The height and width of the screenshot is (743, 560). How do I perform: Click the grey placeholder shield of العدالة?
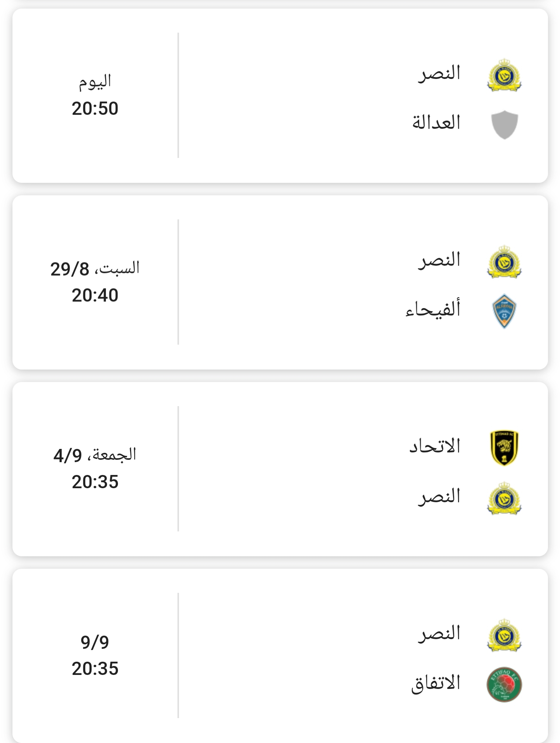point(504,124)
